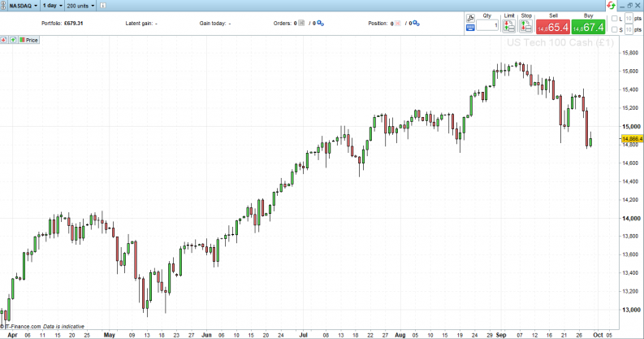Focus the Qty input field
644x339 pixels.
point(487,25)
